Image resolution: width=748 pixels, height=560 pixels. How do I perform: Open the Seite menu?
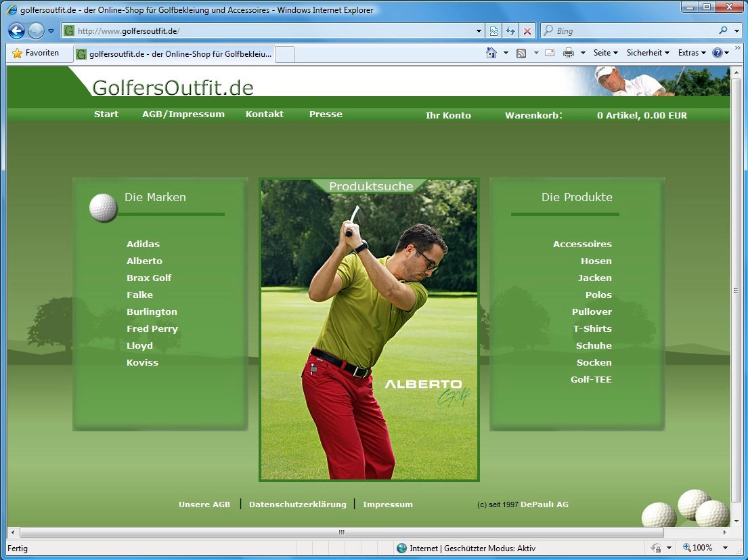tap(605, 53)
